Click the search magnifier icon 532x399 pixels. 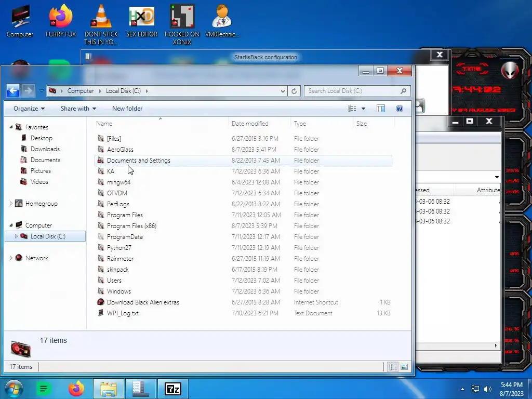coord(403,91)
